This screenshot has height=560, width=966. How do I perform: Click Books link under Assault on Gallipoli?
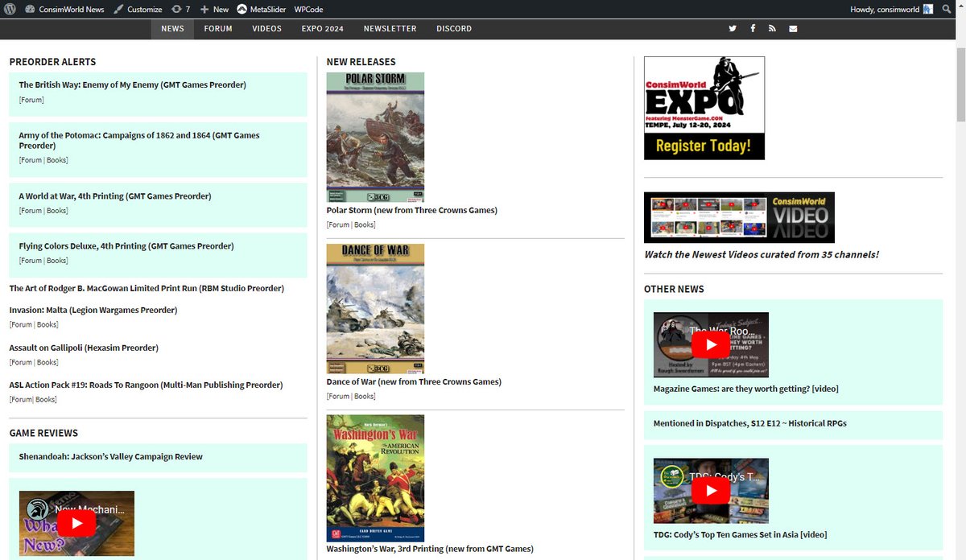coord(47,363)
